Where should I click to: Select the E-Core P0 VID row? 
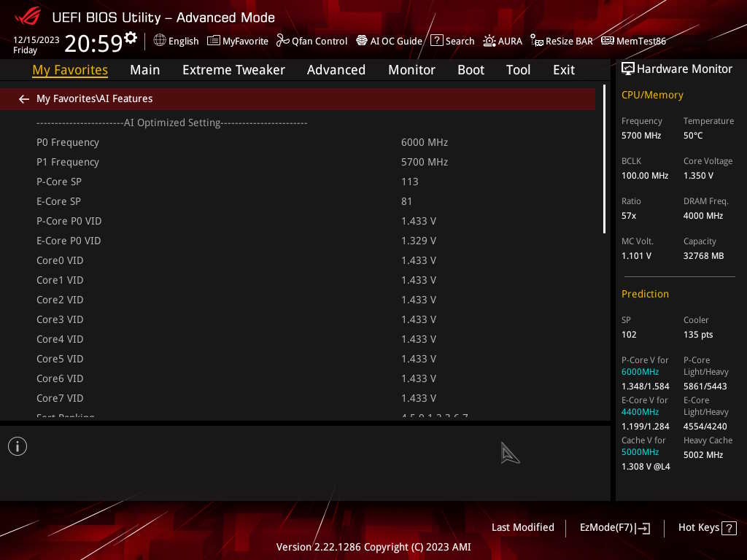tap(298, 241)
